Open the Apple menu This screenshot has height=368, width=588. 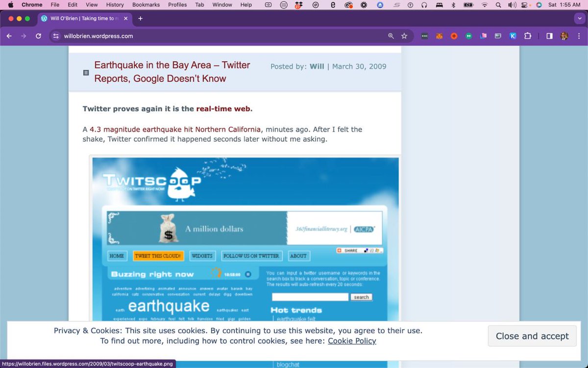click(x=10, y=5)
